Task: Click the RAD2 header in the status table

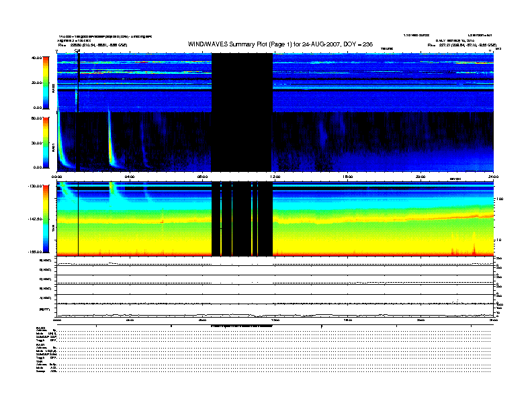Action: [x=41, y=328]
